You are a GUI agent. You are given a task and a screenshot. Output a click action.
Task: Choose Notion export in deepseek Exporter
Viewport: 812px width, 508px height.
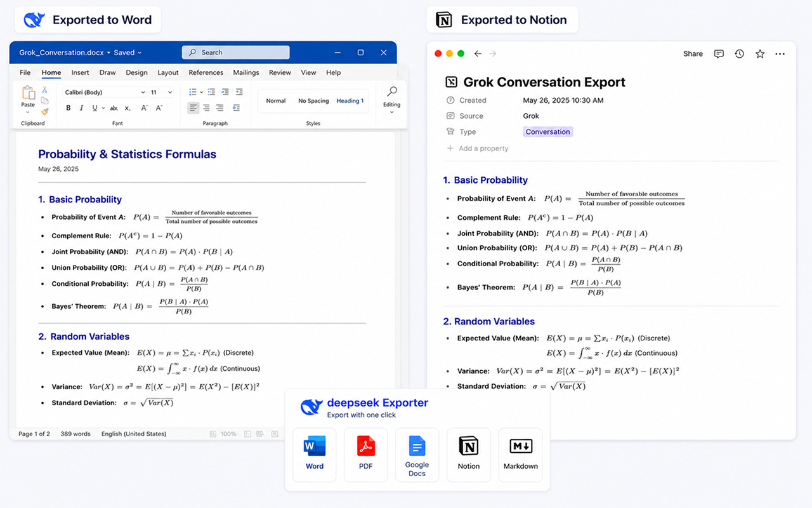(469, 454)
